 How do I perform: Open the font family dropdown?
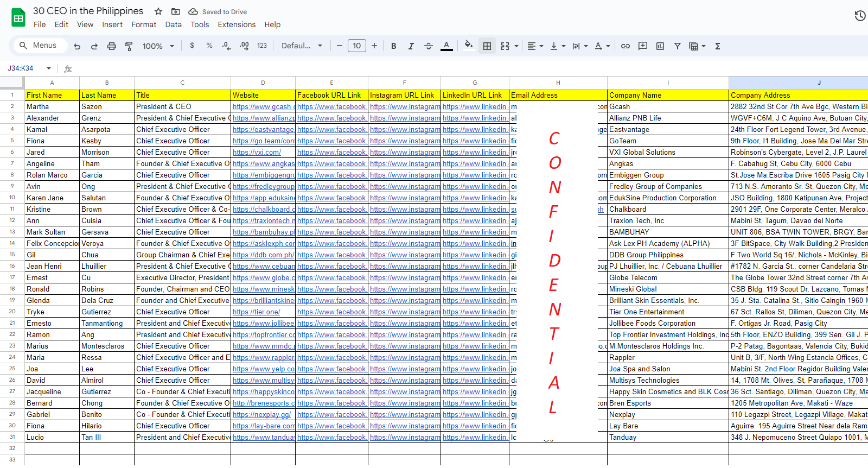tap(302, 46)
